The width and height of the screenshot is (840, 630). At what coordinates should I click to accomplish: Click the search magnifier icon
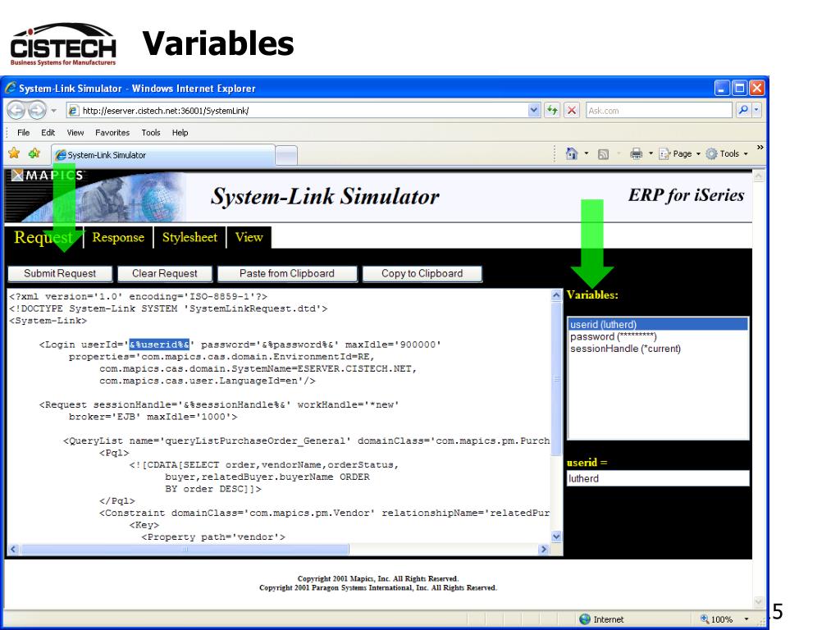(743, 111)
